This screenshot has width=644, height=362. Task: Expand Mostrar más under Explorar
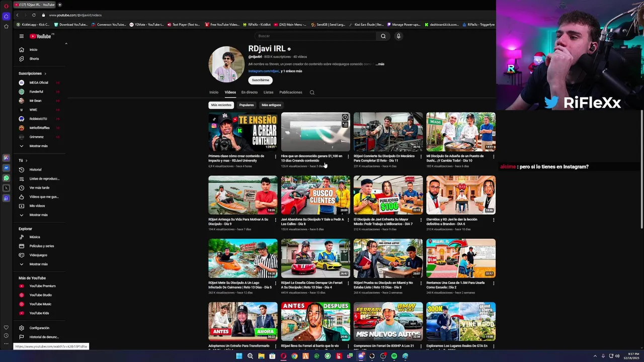click(x=38, y=264)
